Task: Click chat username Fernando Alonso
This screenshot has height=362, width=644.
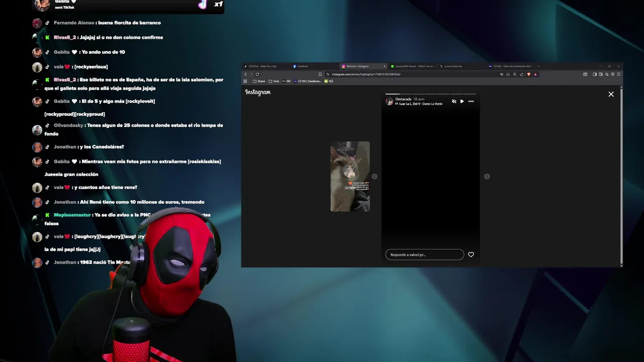Action: [74, 23]
